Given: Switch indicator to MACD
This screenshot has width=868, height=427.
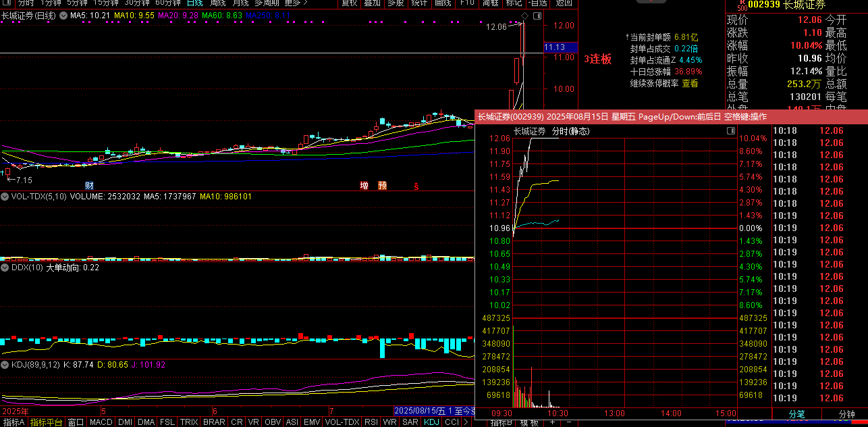Looking at the screenshot, I should click(101, 422).
